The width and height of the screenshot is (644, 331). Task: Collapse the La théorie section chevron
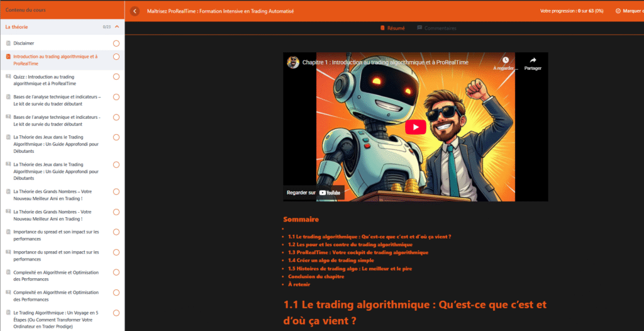(x=117, y=27)
